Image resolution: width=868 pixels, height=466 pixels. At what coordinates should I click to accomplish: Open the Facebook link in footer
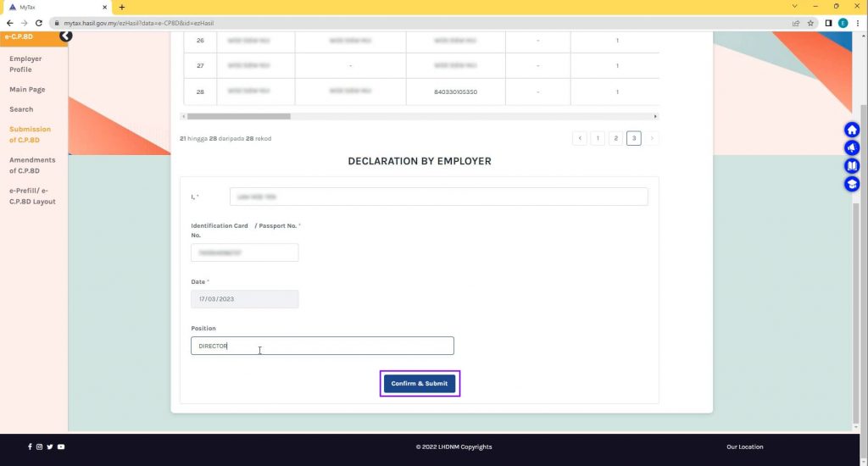pyautogui.click(x=30, y=447)
